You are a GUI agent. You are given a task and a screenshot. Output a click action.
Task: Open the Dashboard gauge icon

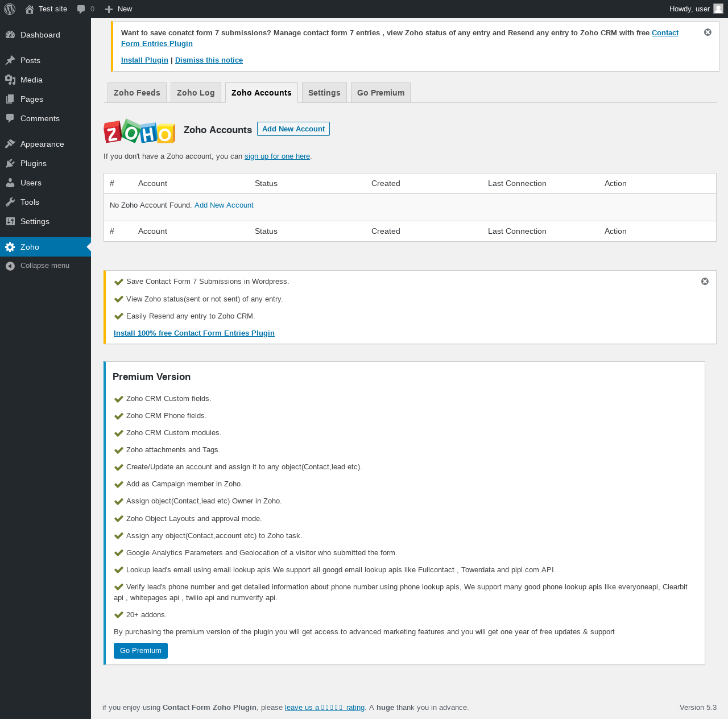tap(10, 35)
